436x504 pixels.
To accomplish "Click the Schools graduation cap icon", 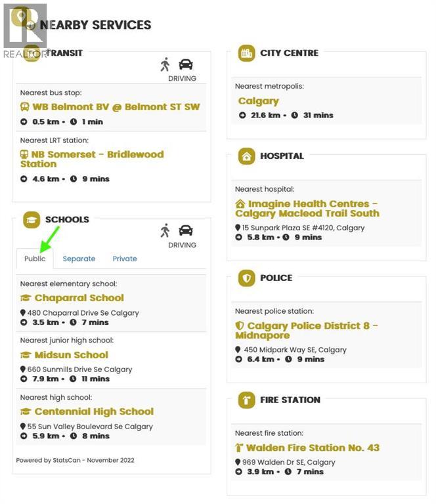I will pos(32,220).
